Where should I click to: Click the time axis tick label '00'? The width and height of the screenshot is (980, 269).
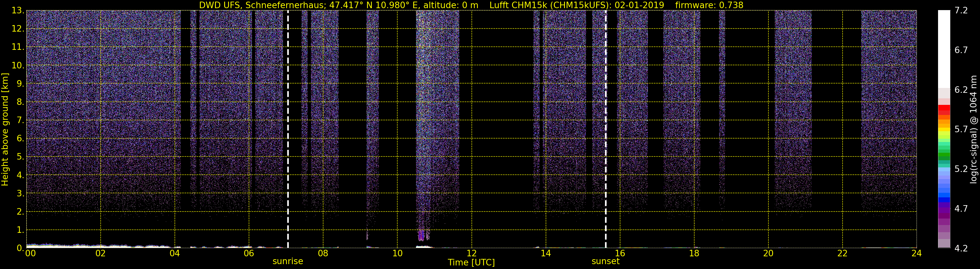(x=31, y=253)
